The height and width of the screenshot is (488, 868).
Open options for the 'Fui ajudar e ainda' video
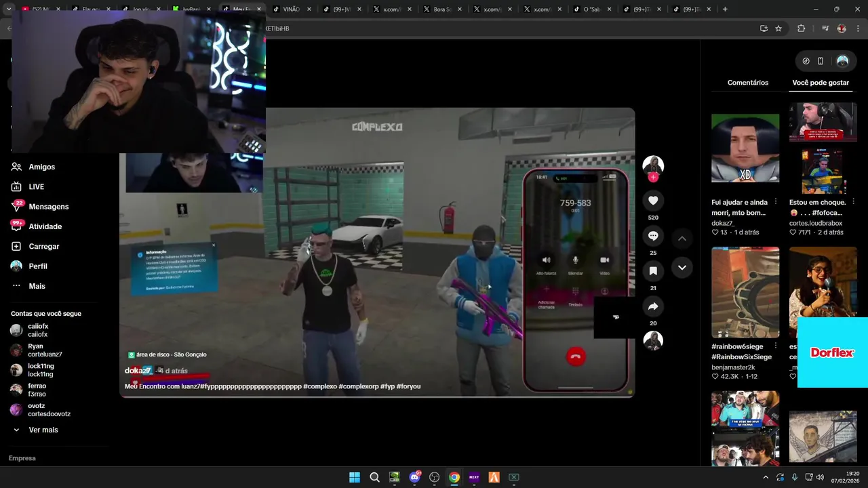click(x=776, y=202)
